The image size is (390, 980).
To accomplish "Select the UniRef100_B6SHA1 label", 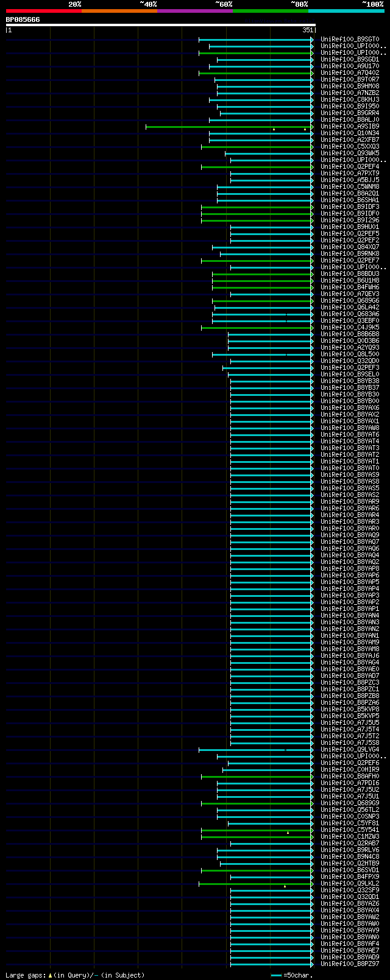I will (x=350, y=200).
